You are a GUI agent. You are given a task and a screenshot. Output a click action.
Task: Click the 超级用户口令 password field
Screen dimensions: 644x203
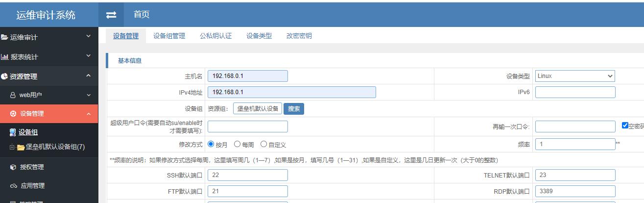coord(248,127)
